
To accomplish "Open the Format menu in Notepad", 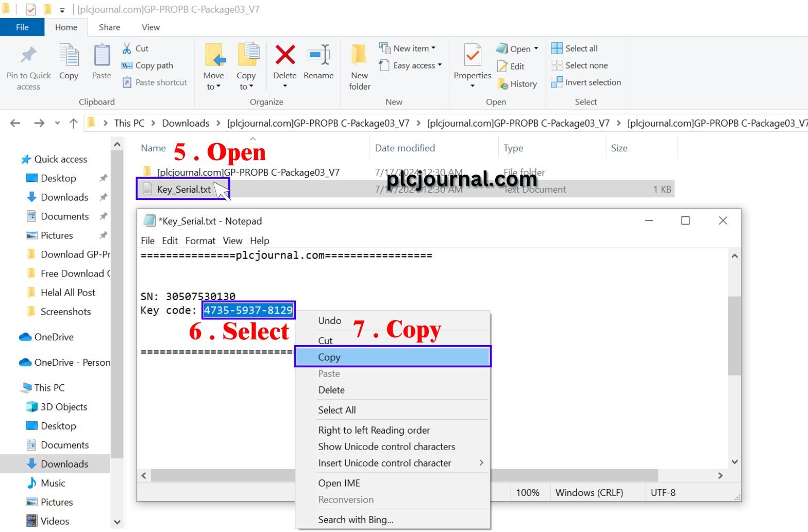I will (200, 241).
